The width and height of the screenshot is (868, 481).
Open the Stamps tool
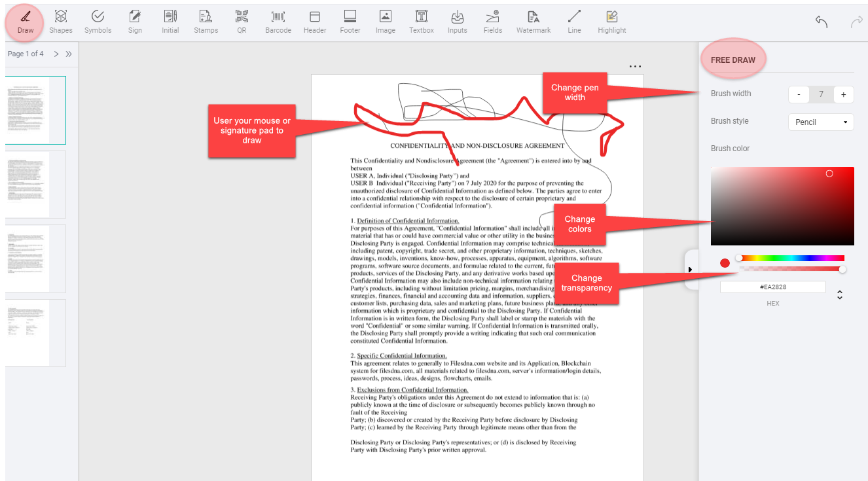[x=206, y=22]
